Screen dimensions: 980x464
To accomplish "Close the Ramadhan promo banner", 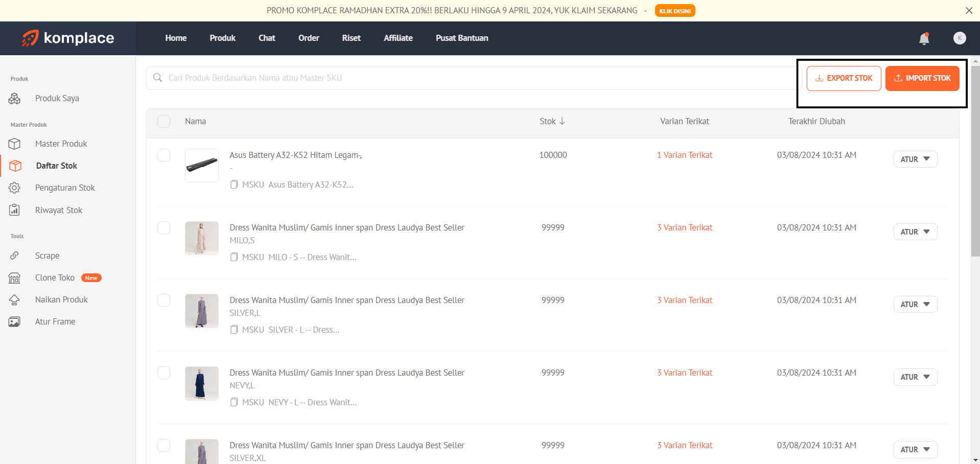I will 969,10.
